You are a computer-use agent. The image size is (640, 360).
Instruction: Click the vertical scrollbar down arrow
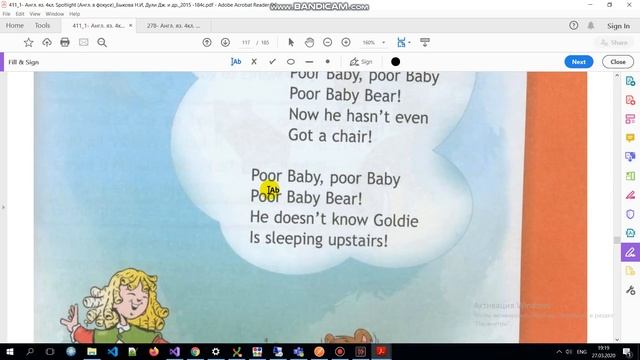[x=617, y=339]
